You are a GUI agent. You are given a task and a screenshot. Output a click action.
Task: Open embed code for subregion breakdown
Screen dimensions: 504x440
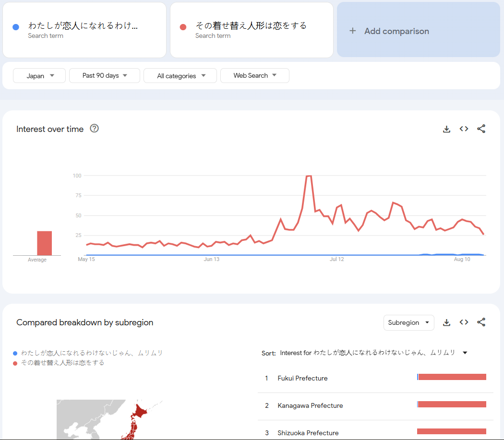(464, 322)
